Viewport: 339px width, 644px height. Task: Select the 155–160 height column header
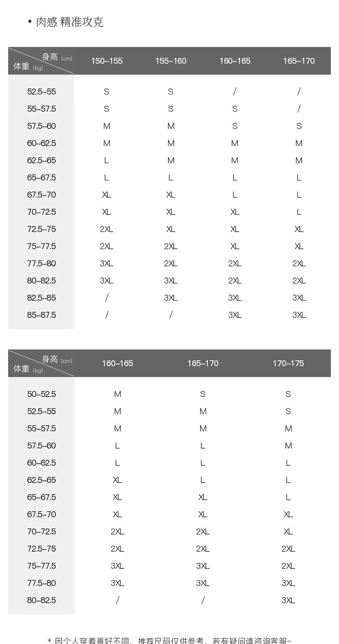(171, 61)
